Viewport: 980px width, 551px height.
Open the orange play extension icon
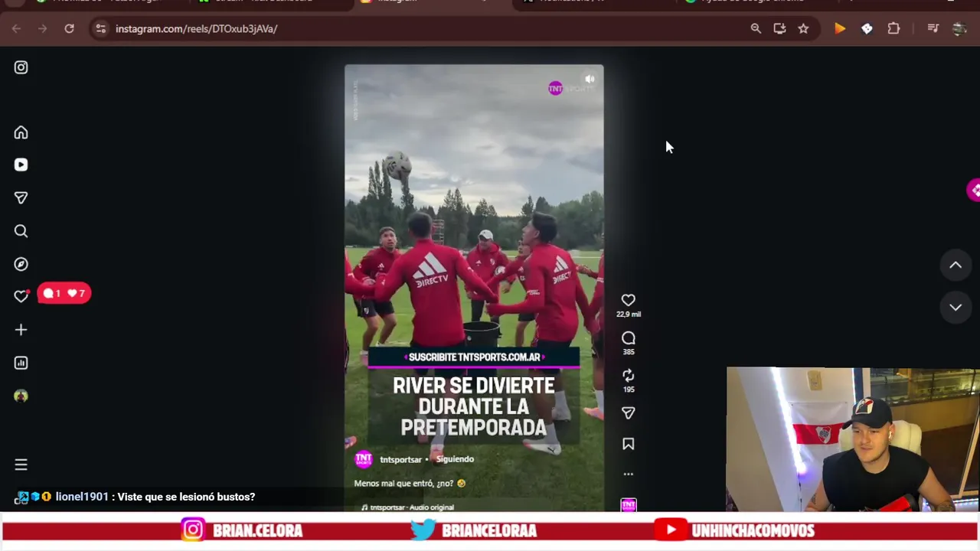pyautogui.click(x=840, y=28)
